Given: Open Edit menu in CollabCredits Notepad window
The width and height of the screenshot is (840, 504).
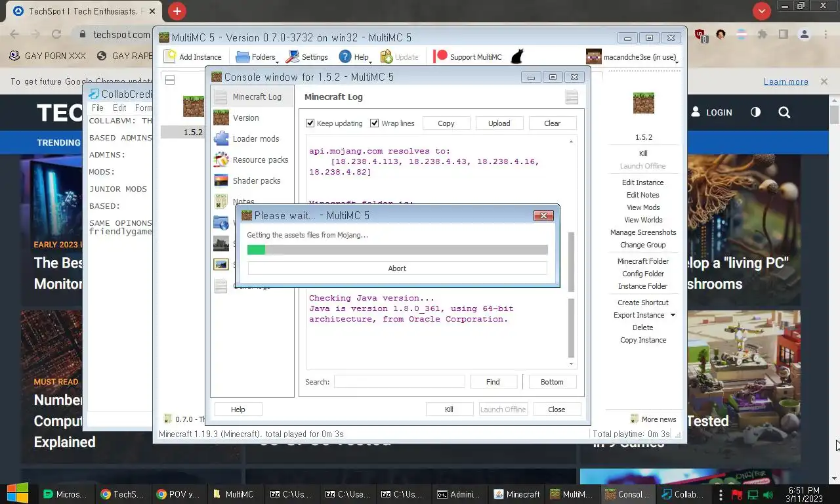Looking at the screenshot, I should pos(119,108).
